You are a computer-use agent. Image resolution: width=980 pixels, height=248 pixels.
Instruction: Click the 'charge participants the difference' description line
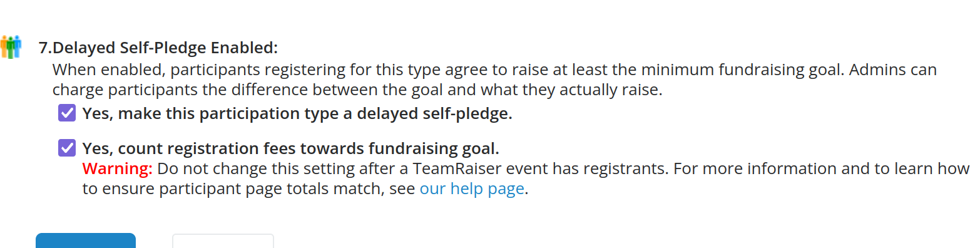coord(357,90)
